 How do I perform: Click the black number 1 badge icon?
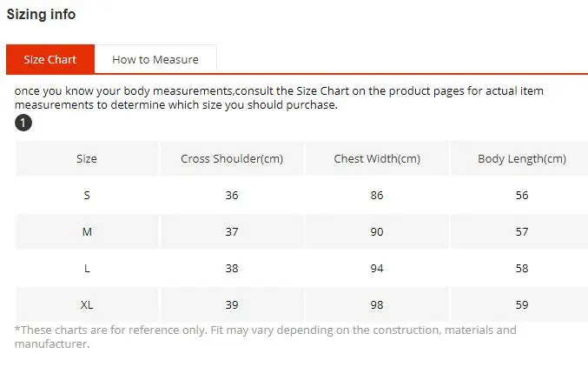click(23, 123)
